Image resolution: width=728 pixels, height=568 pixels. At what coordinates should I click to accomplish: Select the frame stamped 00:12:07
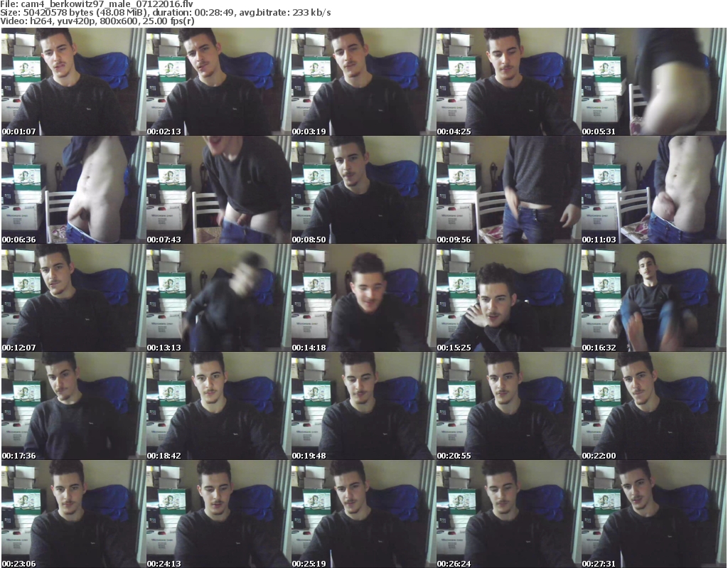click(x=73, y=298)
